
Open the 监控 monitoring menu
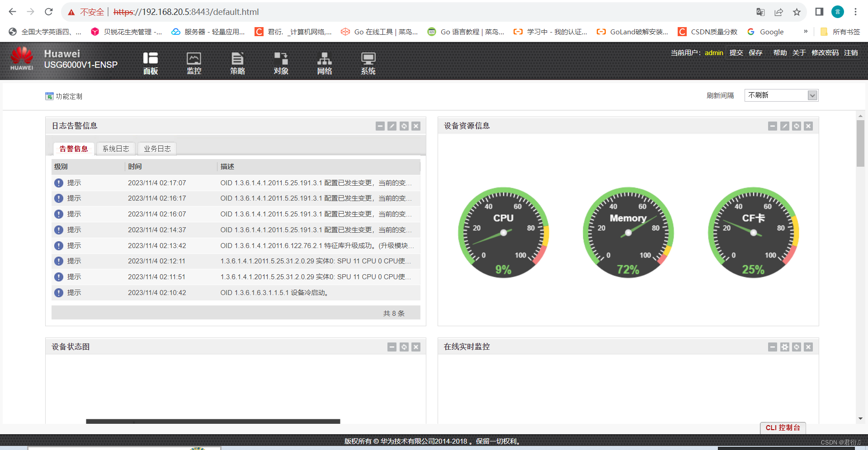pos(194,63)
